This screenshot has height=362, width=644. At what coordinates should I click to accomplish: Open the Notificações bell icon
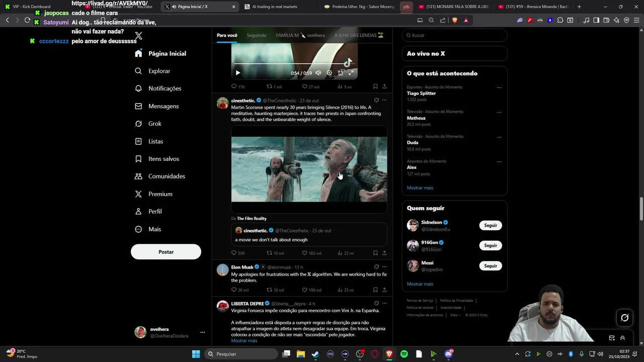138,88
